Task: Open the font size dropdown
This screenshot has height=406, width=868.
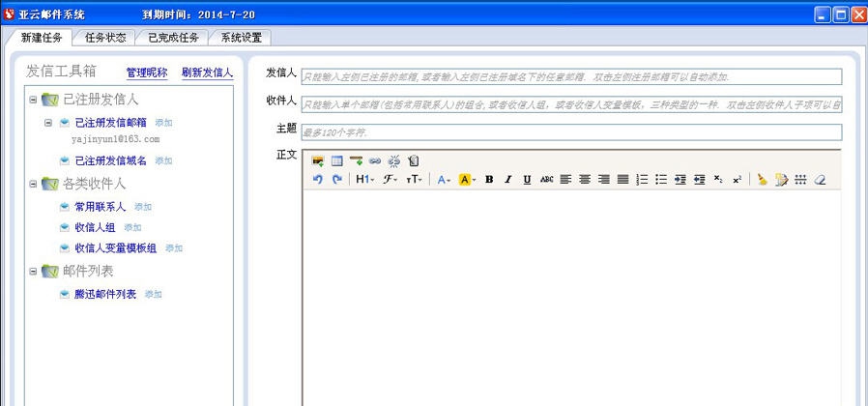Action: 414,180
